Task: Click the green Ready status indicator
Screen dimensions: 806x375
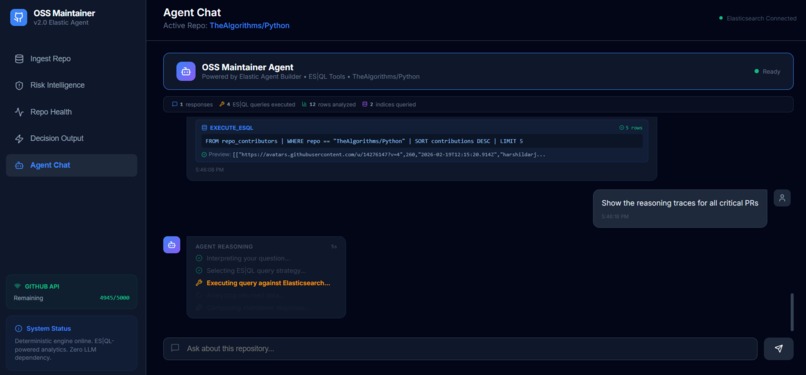Action: 767,71
